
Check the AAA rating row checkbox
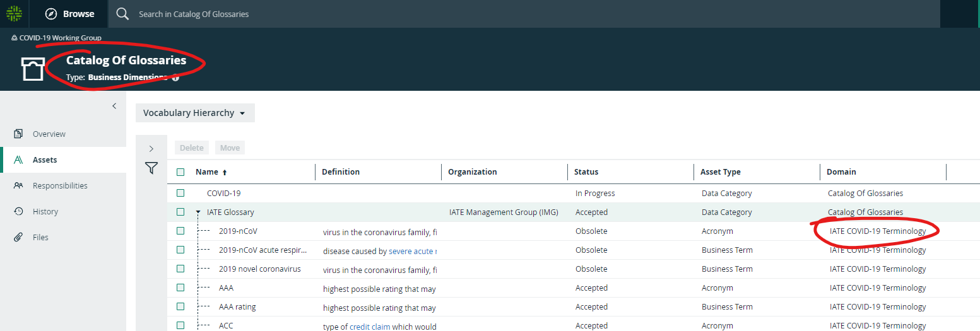pos(180,306)
